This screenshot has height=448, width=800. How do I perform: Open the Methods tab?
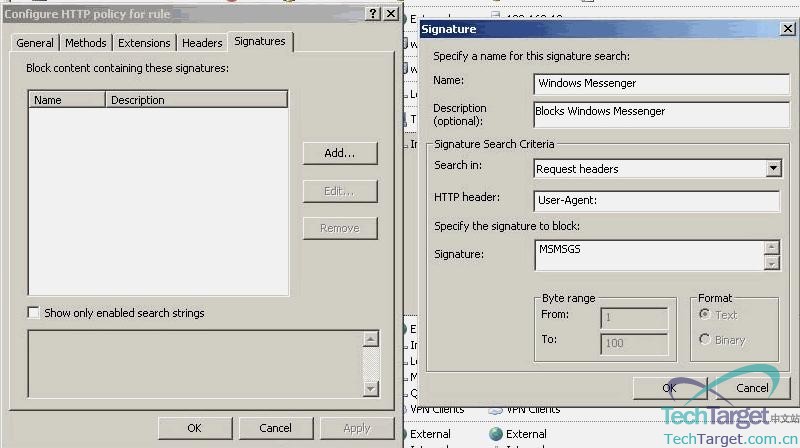(86, 43)
